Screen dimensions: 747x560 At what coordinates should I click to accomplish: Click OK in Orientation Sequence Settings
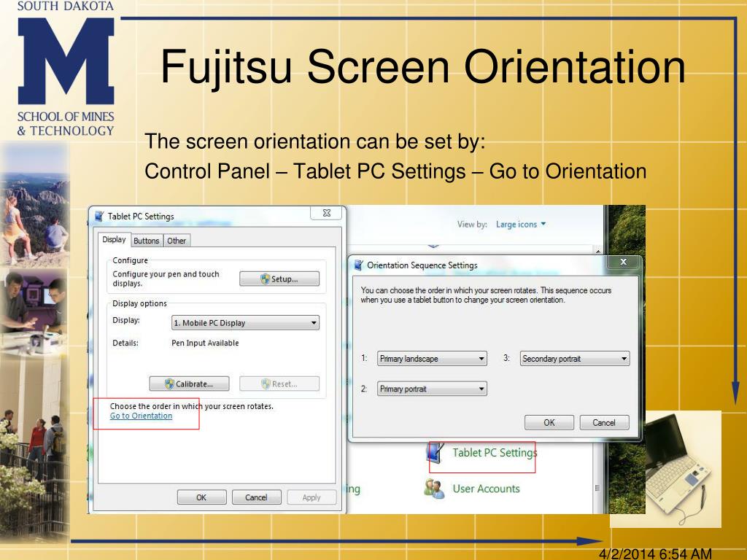pos(549,422)
